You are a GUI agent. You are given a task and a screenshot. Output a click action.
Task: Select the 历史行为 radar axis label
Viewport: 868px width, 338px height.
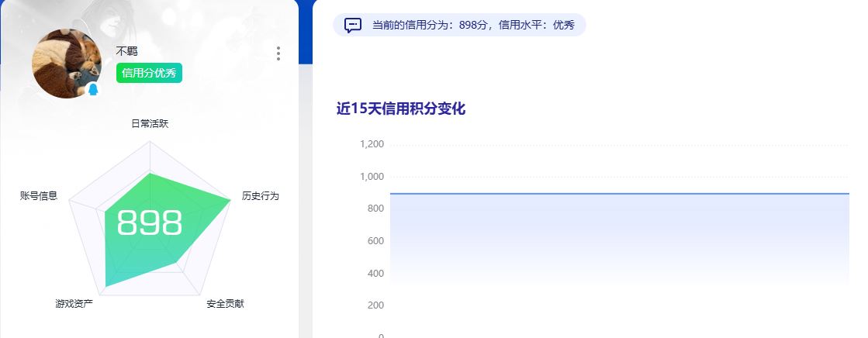pos(260,196)
